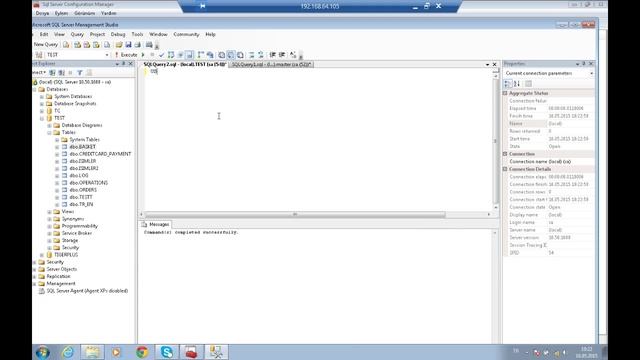
Task: Click the Comment out selected lines icon
Action: 251,55
